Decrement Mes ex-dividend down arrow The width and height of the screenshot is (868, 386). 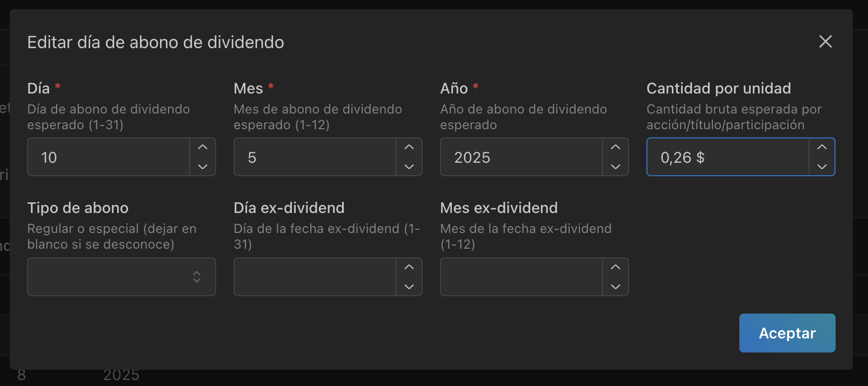[x=616, y=287]
